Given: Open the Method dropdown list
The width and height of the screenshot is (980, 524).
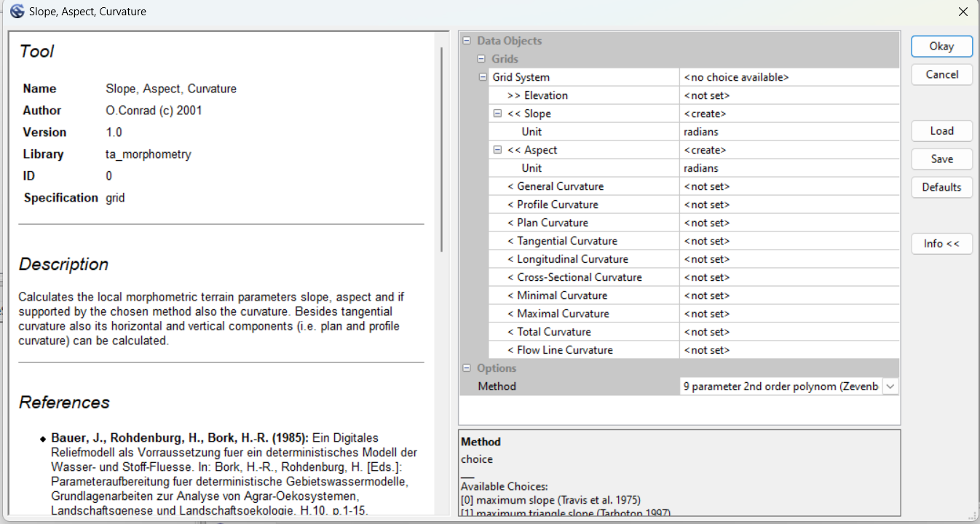Looking at the screenshot, I should pos(890,386).
